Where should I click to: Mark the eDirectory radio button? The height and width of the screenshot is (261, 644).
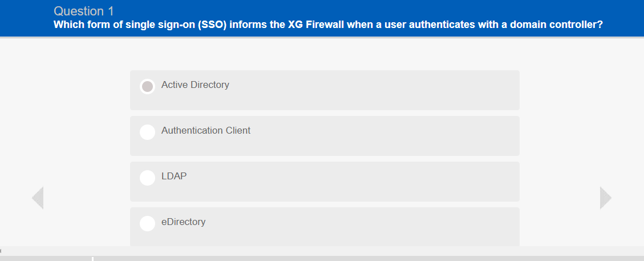coord(147,223)
